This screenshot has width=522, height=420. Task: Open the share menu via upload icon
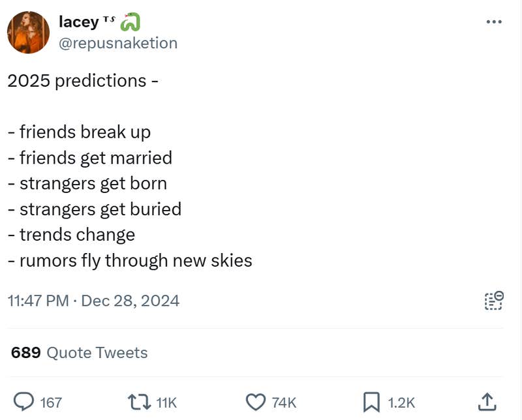(486, 402)
